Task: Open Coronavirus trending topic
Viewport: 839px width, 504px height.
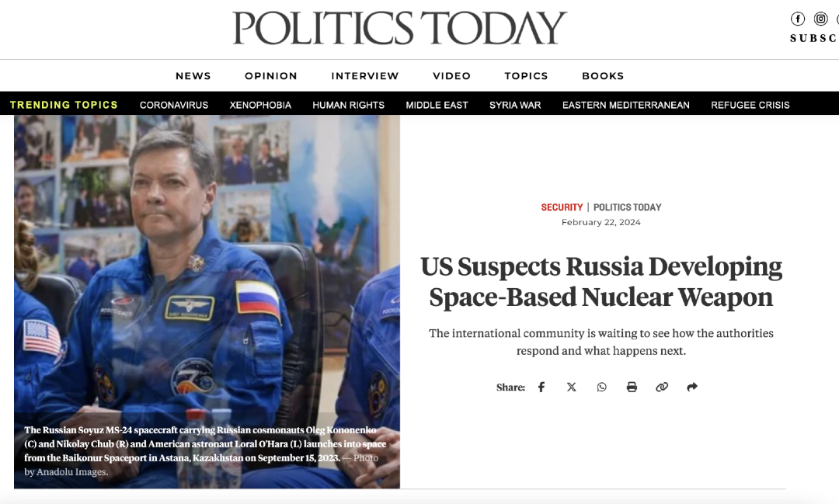Action: [x=174, y=105]
